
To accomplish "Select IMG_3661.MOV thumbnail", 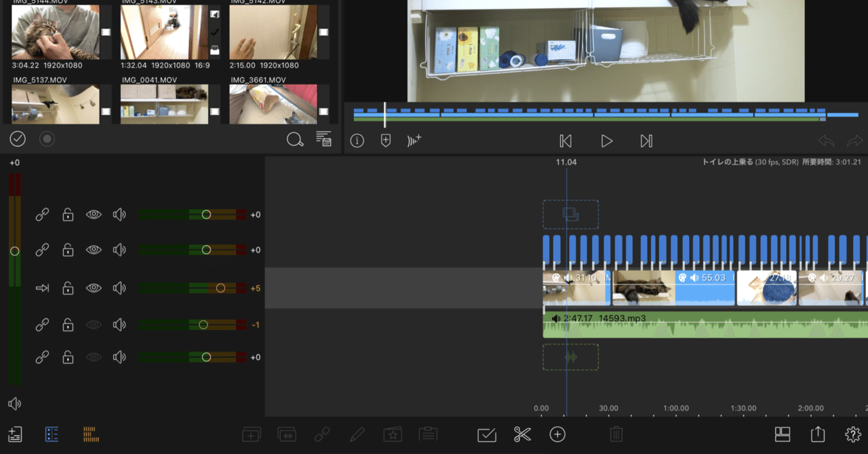I will click(273, 104).
